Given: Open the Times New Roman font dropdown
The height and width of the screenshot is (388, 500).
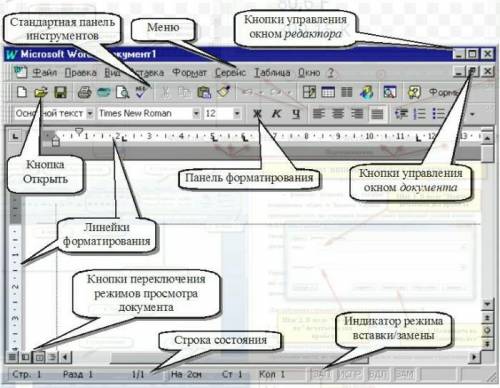Looking at the screenshot, I should 196,113.
